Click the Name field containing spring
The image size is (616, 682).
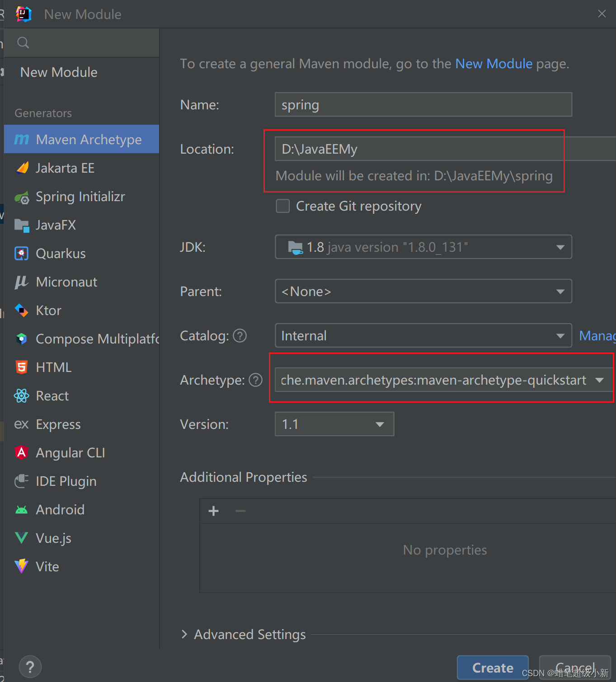coord(423,104)
